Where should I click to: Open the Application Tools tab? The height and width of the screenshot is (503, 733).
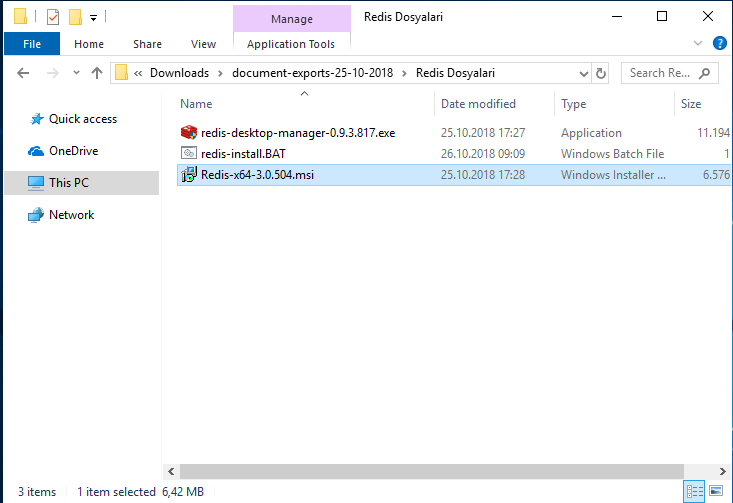(x=291, y=44)
